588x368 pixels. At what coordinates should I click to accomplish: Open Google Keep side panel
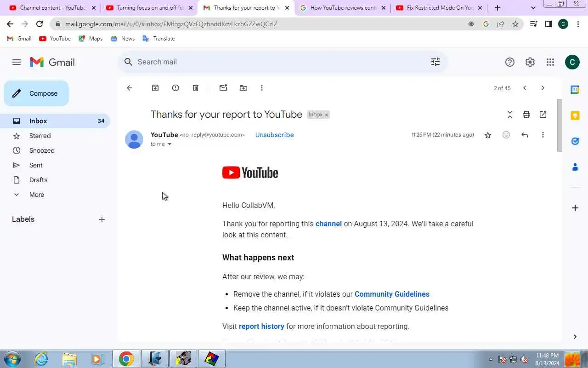click(575, 115)
